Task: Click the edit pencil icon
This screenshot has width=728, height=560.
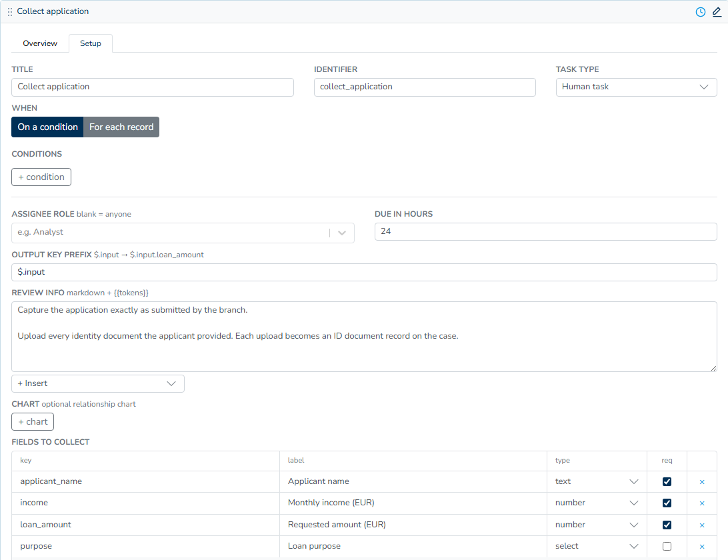Action: (x=717, y=12)
